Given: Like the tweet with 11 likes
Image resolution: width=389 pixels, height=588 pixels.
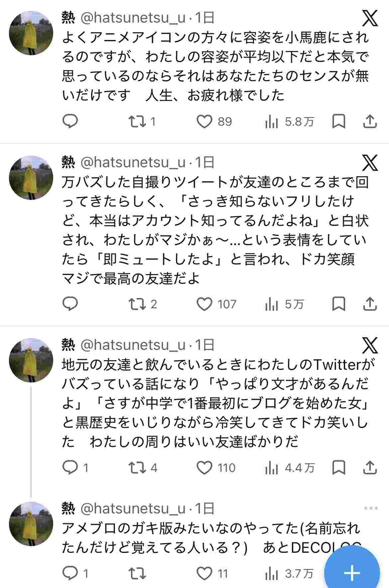Looking at the screenshot, I should coord(204,573).
